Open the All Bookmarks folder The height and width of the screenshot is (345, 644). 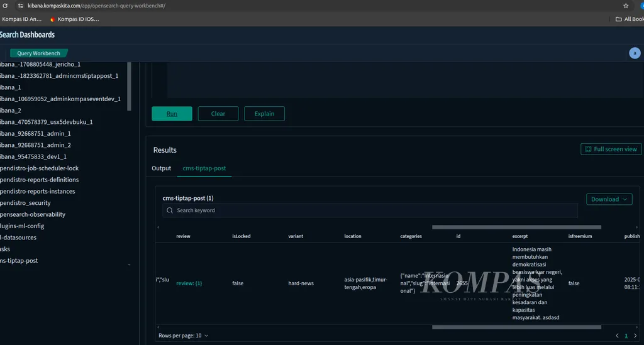pos(629,19)
